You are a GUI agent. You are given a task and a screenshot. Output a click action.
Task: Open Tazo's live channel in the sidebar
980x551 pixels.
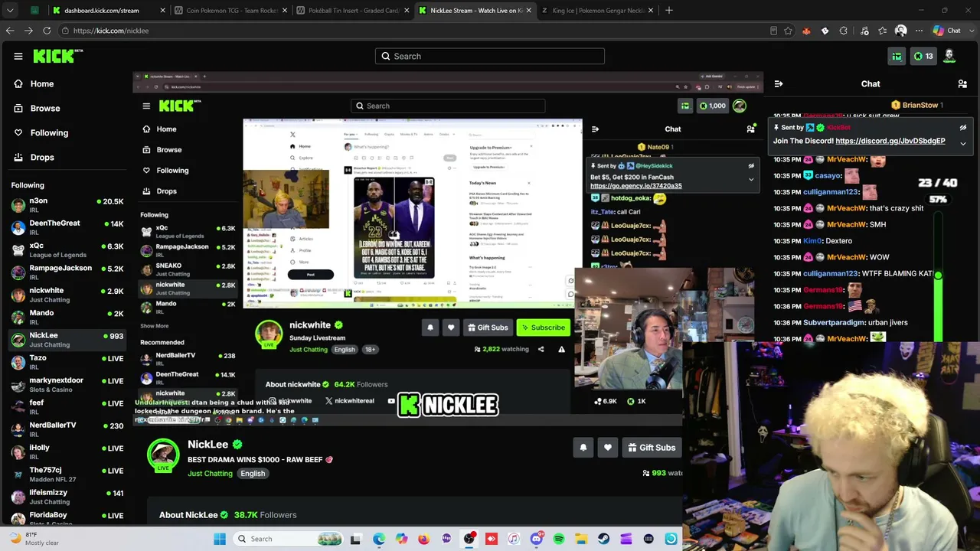[x=66, y=362]
